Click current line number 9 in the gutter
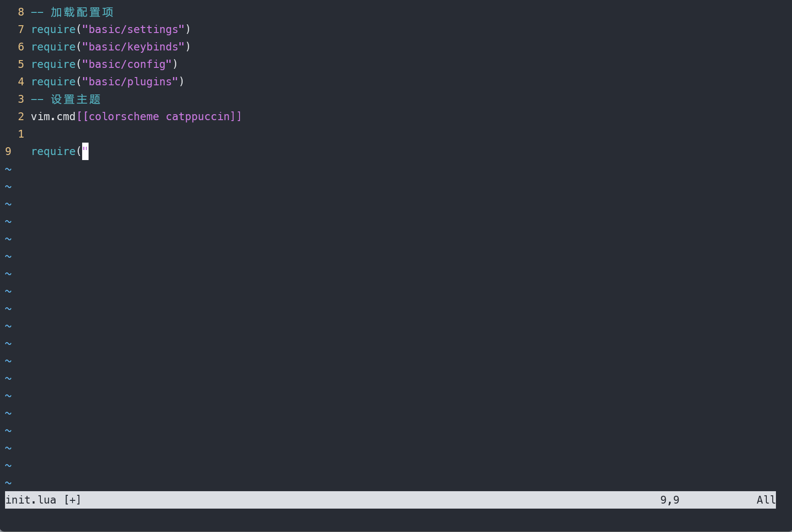This screenshot has height=532, width=792. point(8,151)
